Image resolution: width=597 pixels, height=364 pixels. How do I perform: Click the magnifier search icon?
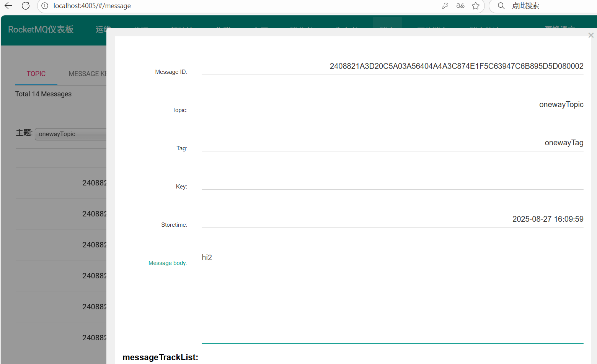pyautogui.click(x=501, y=6)
